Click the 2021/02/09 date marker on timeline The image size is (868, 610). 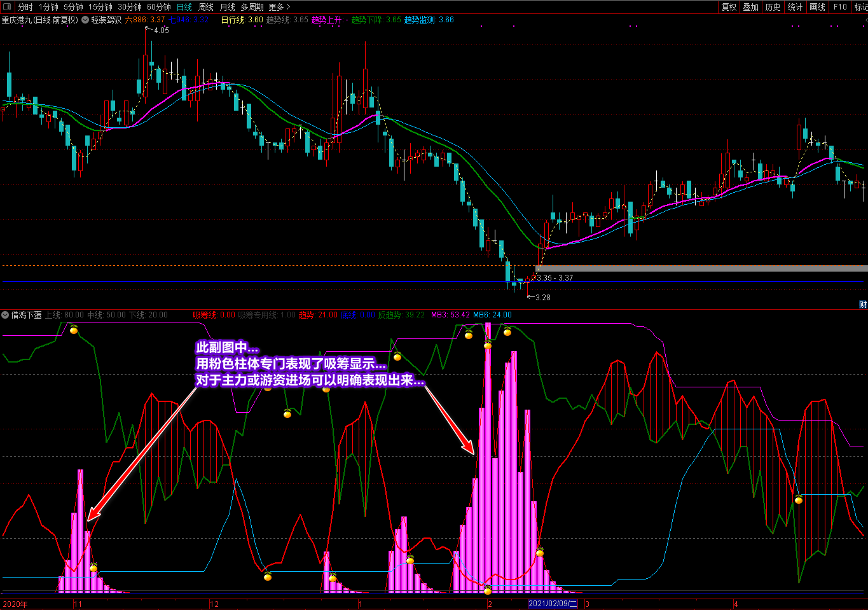click(x=553, y=604)
